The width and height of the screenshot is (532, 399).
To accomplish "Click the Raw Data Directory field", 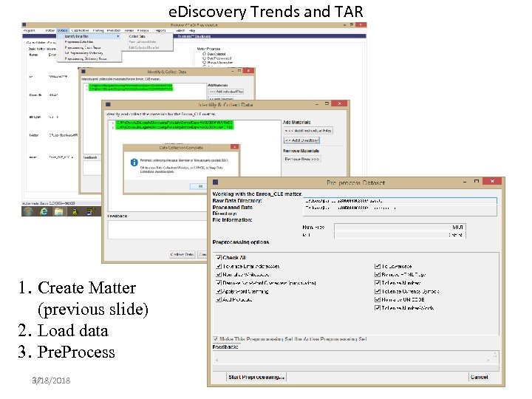I will pyautogui.click(x=400, y=201).
